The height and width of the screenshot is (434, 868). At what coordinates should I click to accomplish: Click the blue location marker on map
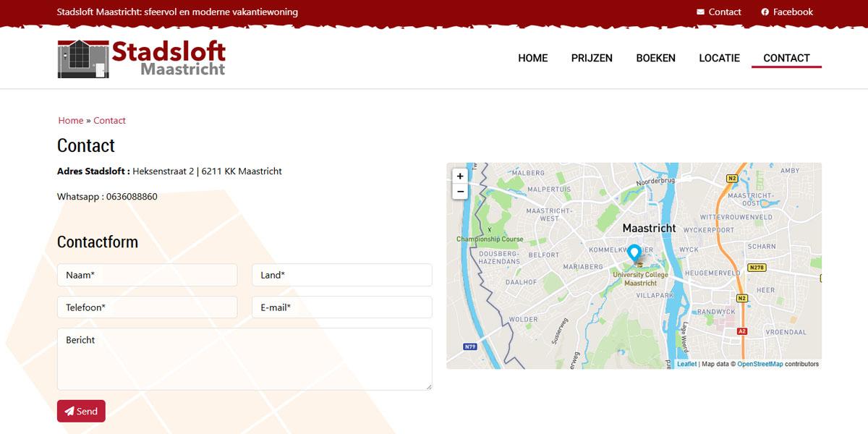tap(634, 253)
